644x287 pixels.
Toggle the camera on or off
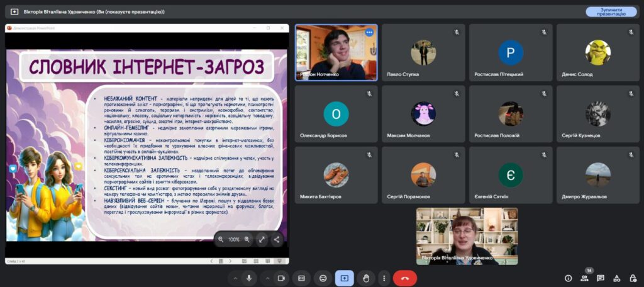coord(281,278)
